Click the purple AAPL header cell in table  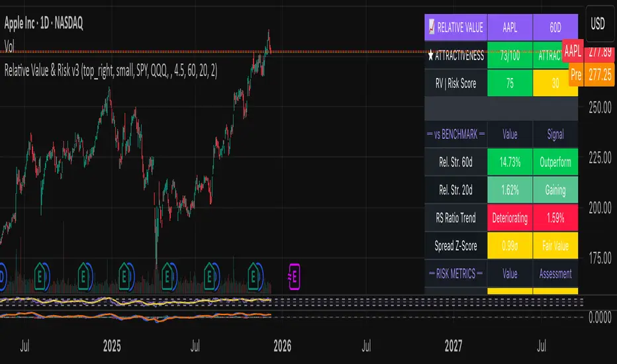tap(510, 28)
